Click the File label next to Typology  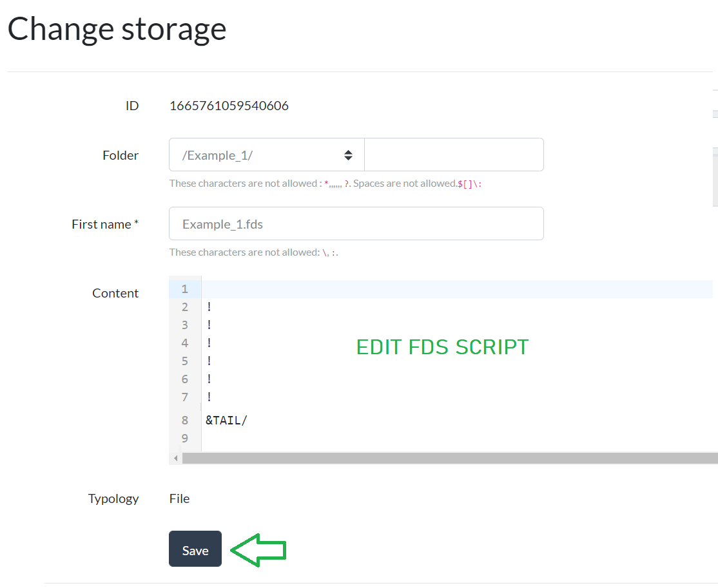click(179, 498)
